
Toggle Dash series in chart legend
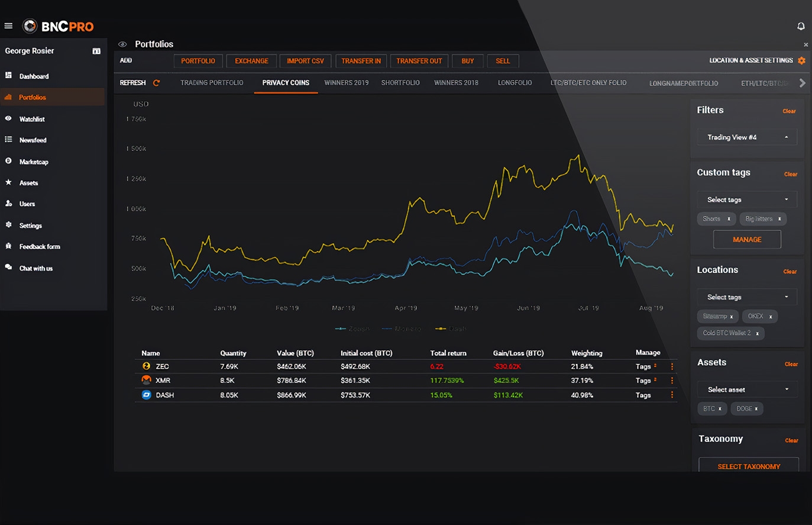point(451,328)
